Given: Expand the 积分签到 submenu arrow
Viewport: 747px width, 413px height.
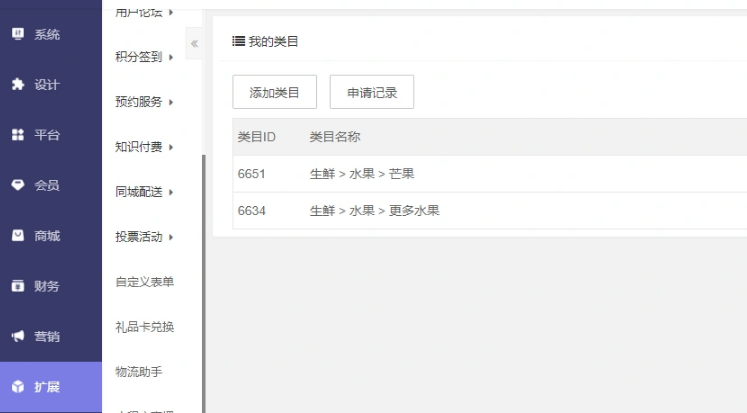Looking at the screenshot, I should click(171, 57).
